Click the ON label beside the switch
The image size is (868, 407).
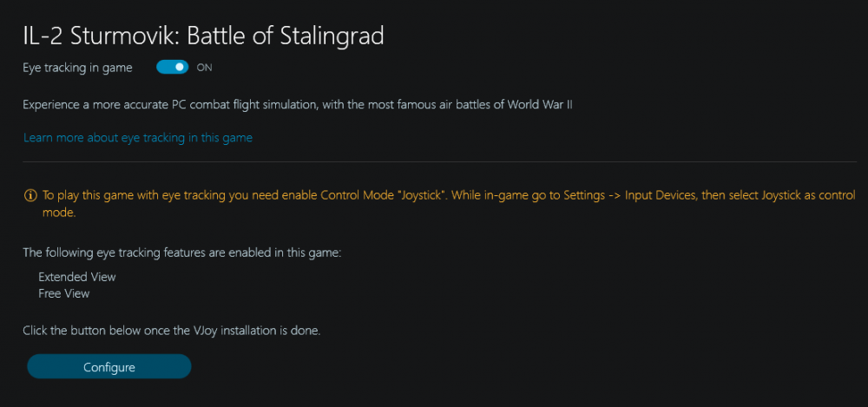205,67
